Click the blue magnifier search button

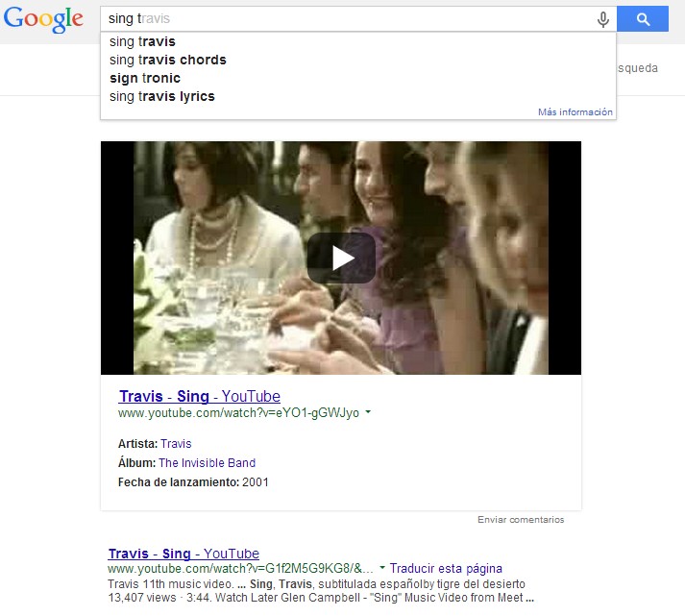pos(643,19)
